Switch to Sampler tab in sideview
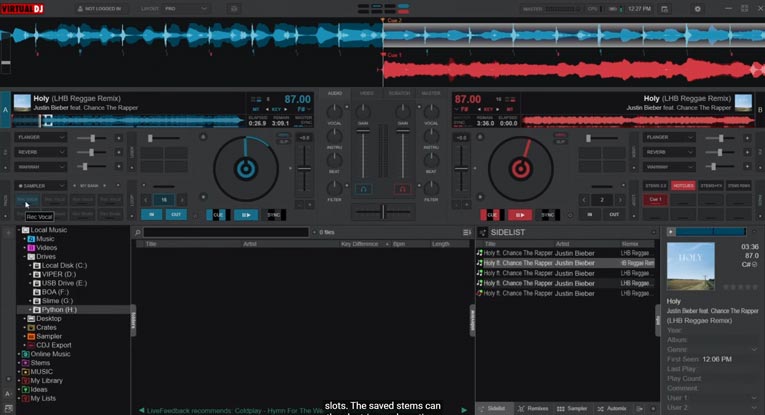 coord(572,409)
